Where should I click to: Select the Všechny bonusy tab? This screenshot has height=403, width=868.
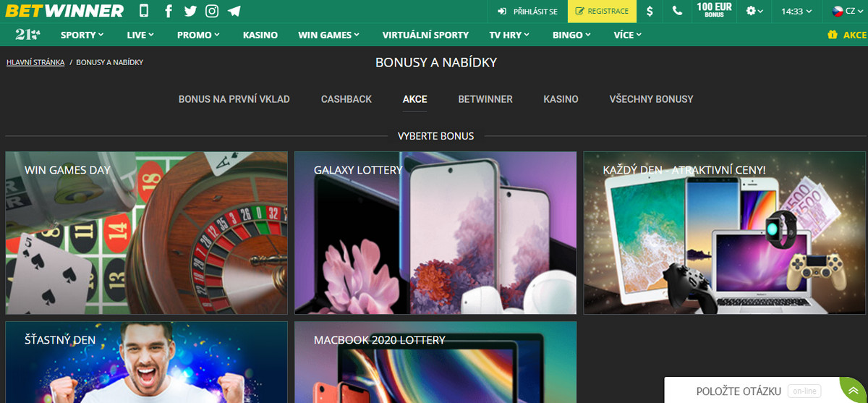coord(651,99)
